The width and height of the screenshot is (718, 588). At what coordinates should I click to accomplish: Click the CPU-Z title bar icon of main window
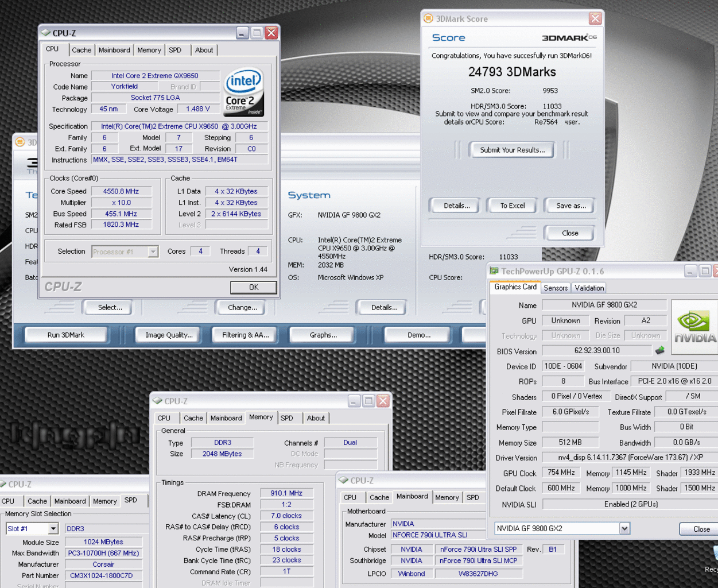click(x=46, y=33)
